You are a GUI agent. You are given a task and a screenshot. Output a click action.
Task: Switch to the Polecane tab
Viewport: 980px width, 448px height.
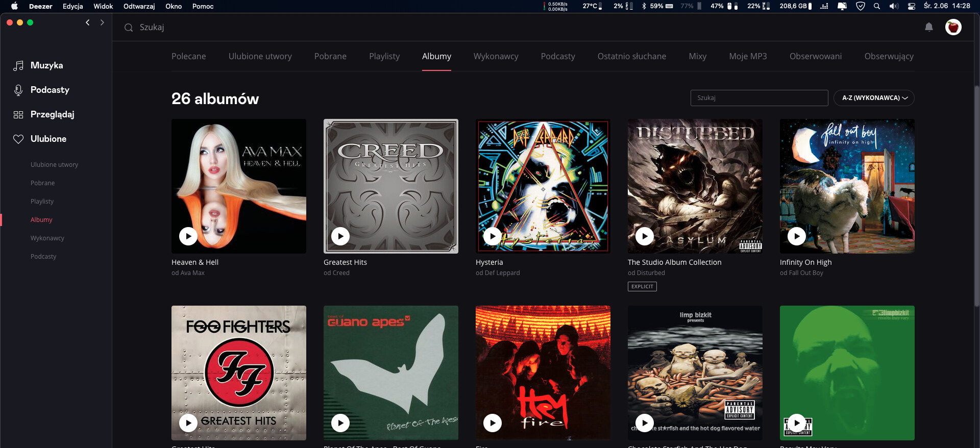tap(189, 56)
